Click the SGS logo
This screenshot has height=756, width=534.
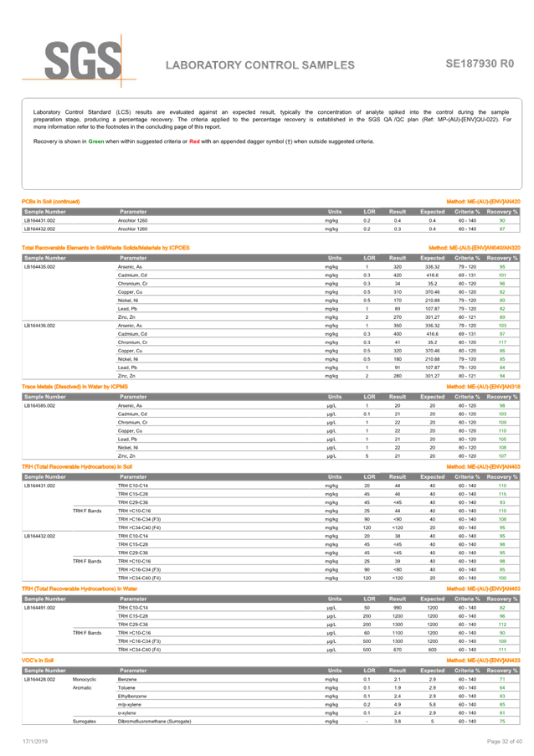pos(80,61)
